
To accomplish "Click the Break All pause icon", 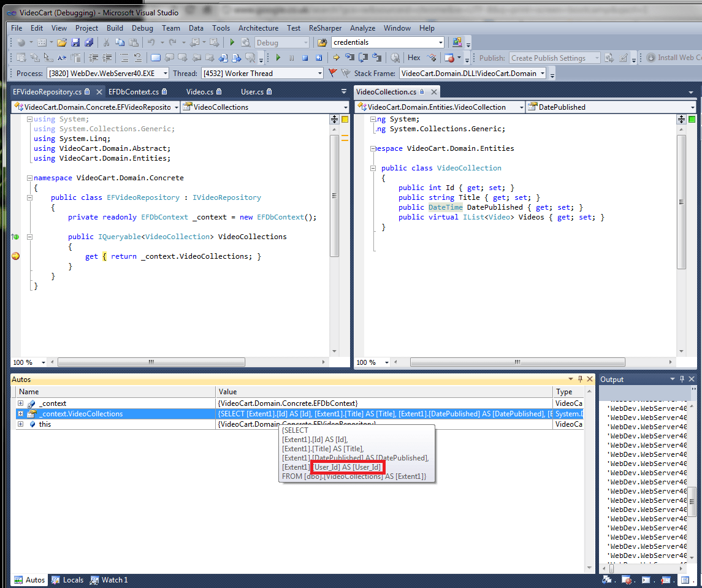I will tap(291, 58).
